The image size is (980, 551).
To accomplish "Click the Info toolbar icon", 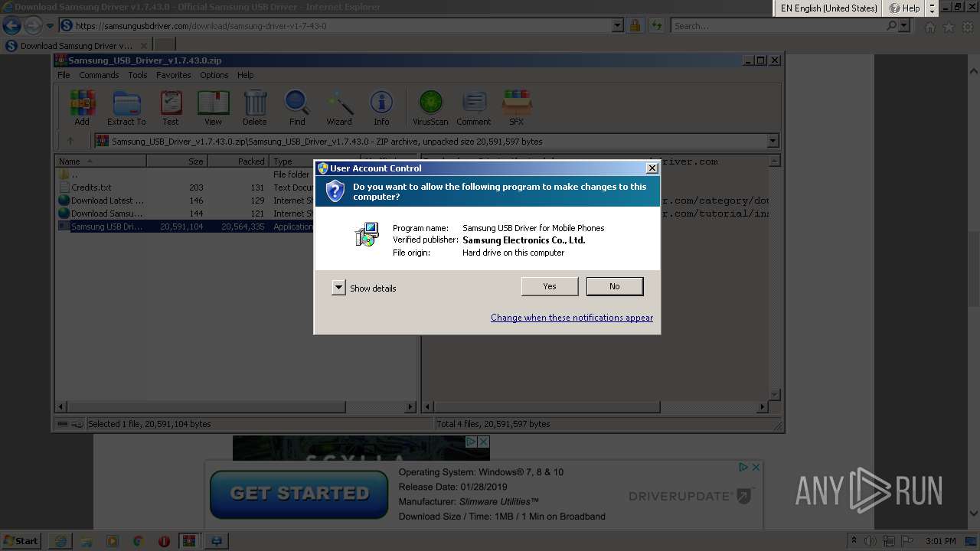I will coord(381,107).
